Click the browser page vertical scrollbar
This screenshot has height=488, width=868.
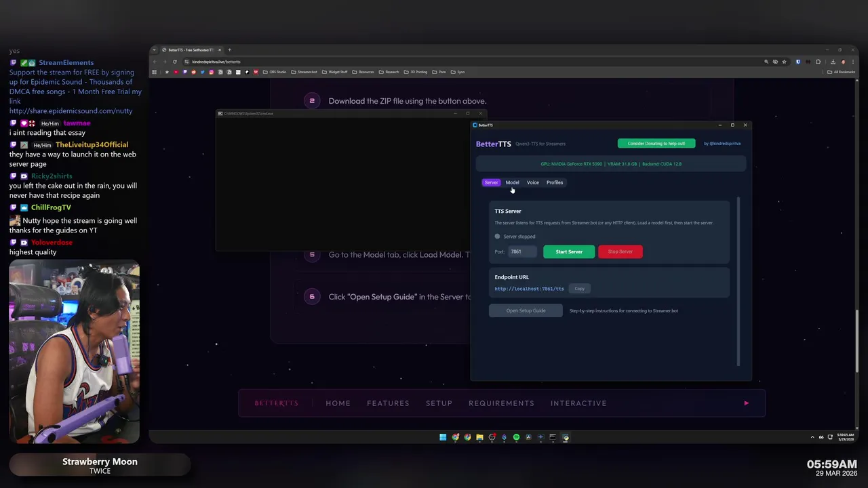pyautogui.click(x=857, y=341)
